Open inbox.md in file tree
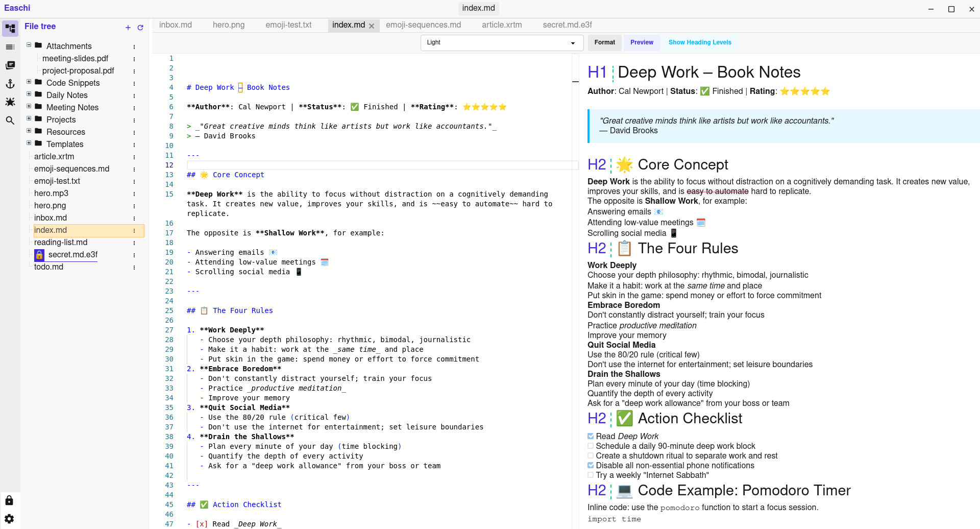The height and width of the screenshot is (529, 980). point(51,218)
